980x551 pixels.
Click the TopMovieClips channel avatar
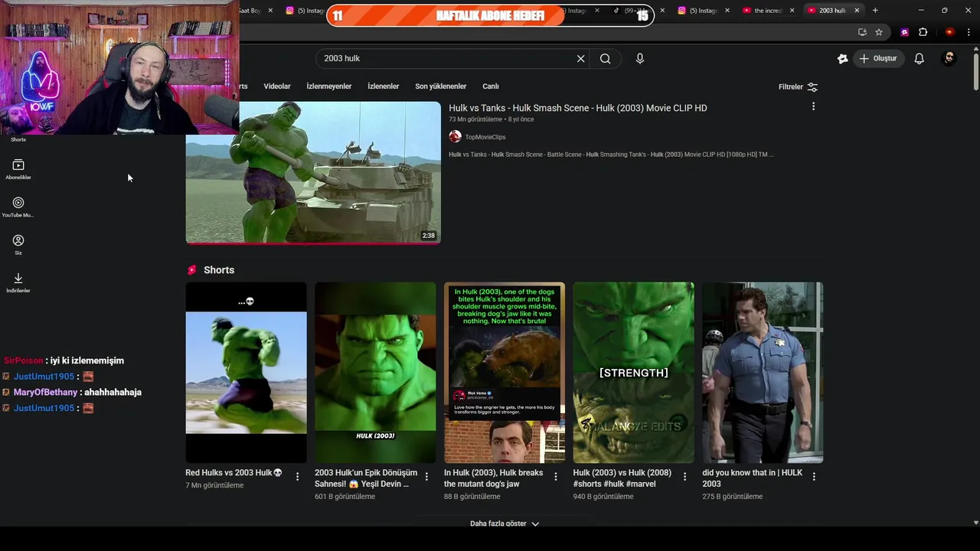pyautogui.click(x=455, y=136)
